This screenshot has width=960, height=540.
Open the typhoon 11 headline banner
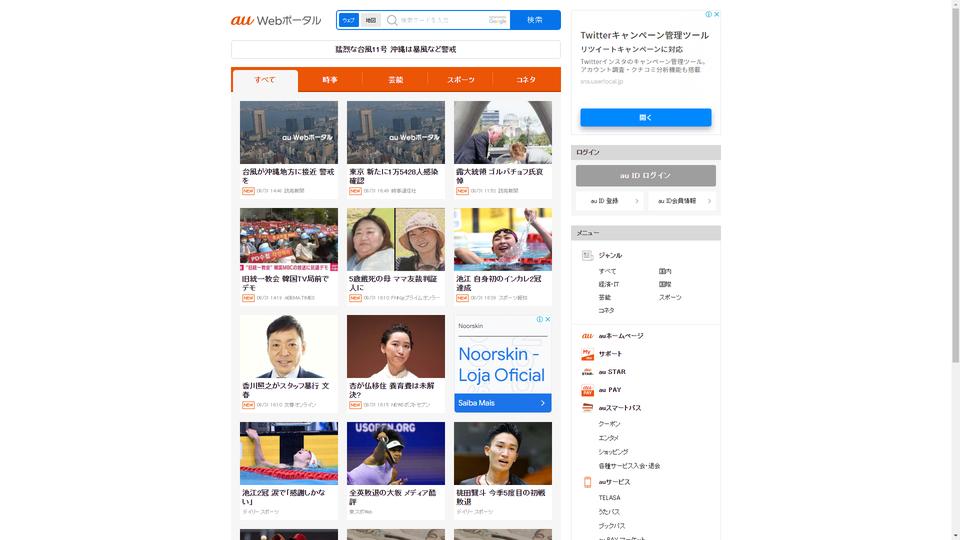click(396, 50)
